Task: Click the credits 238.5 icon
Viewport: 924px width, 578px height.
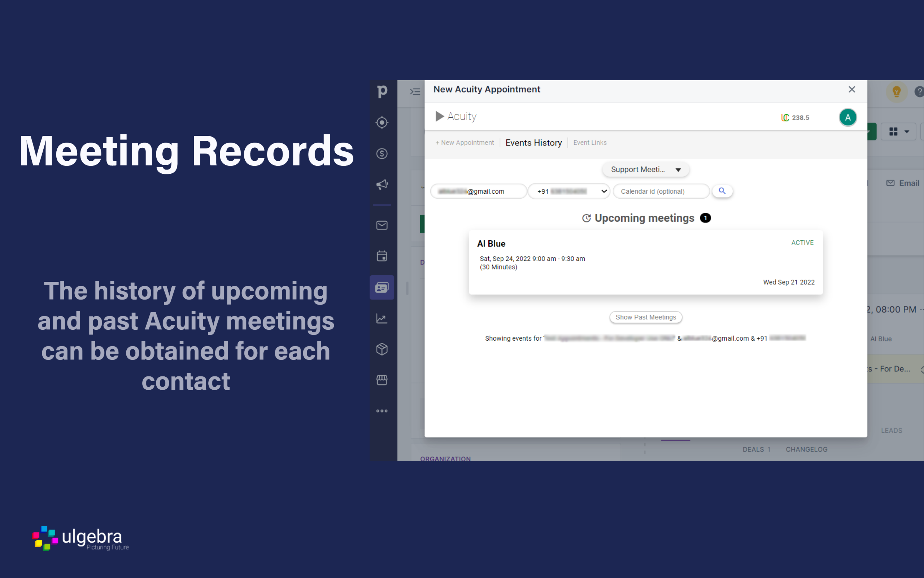Action: click(x=785, y=118)
